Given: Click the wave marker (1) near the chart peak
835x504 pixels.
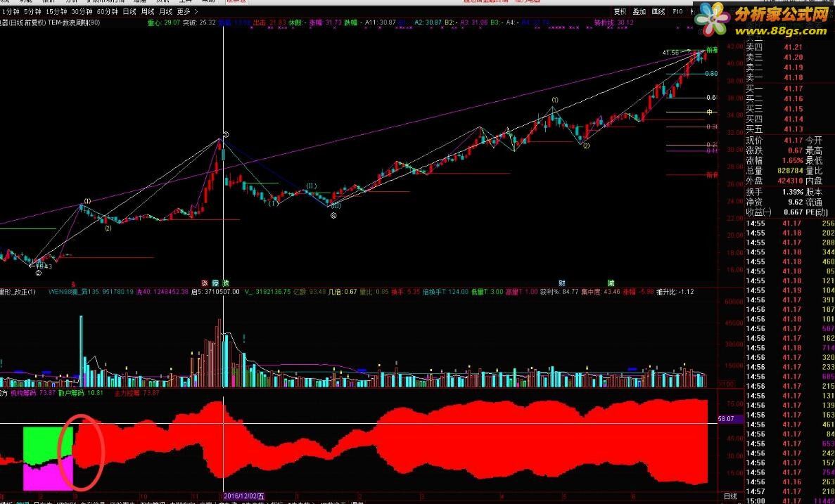Looking at the screenshot, I should [x=555, y=100].
